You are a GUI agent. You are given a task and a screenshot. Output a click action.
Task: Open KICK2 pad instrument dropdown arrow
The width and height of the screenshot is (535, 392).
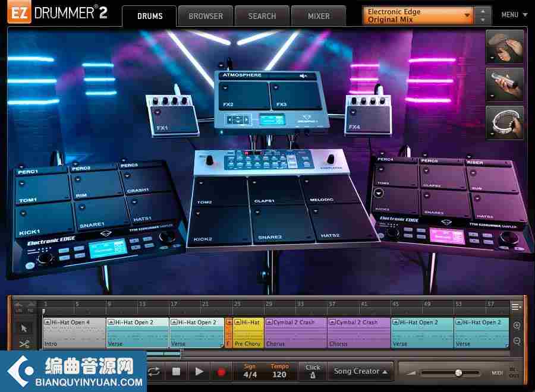pos(197,213)
